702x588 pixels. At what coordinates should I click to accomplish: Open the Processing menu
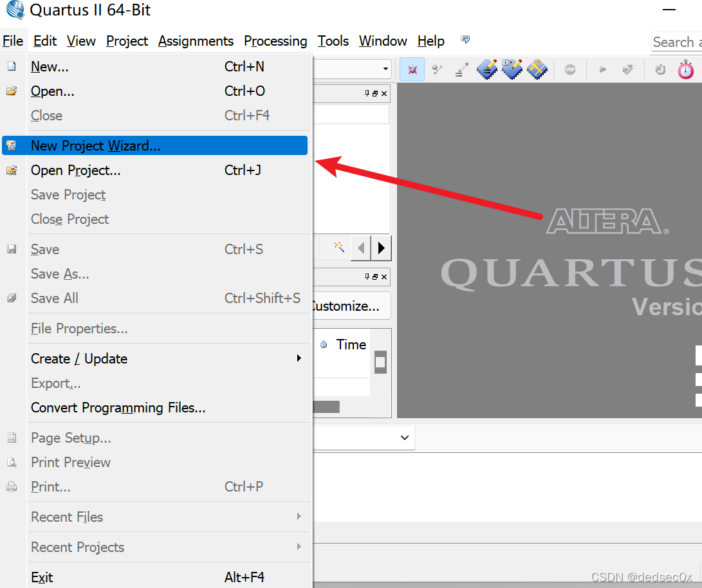click(x=275, y=41)
